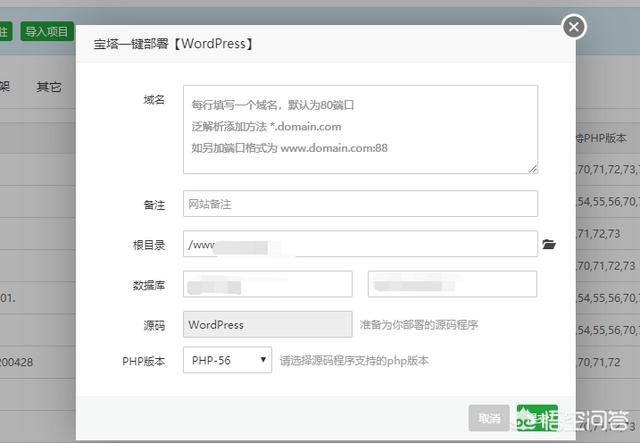Viewport: 640px width, 443px height.
Task: Close the WordPress deploy dialog
Action: point(574,27)
